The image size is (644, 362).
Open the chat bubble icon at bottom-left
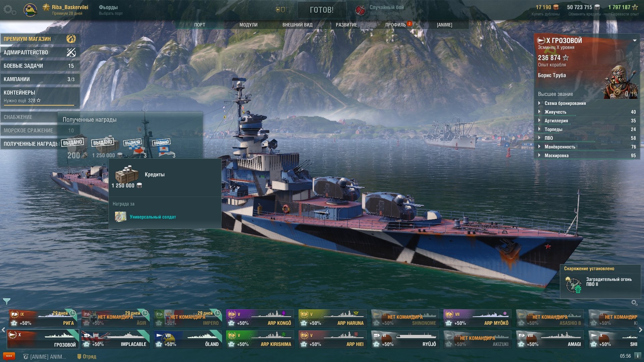pyautogui.click(x=9, y=356)
